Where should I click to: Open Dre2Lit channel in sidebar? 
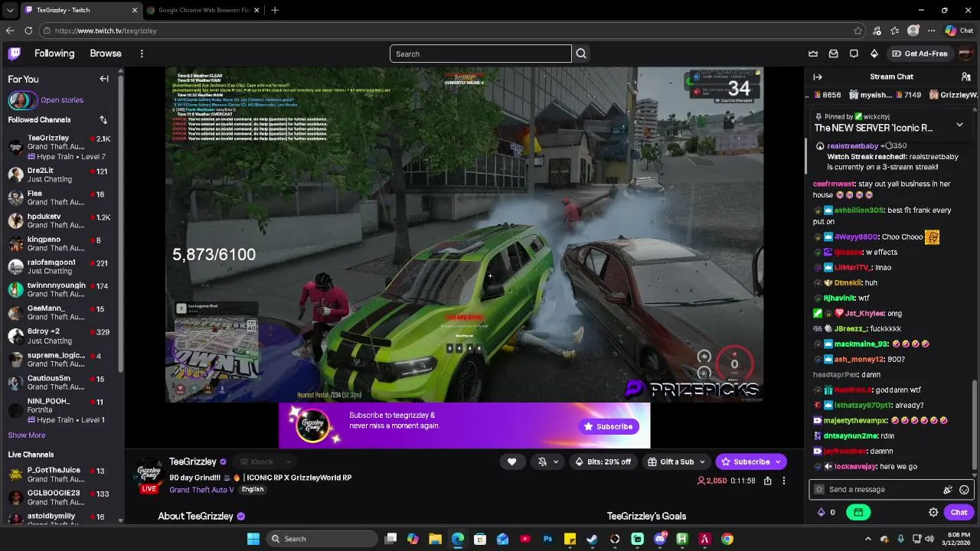tap(61, 174)
